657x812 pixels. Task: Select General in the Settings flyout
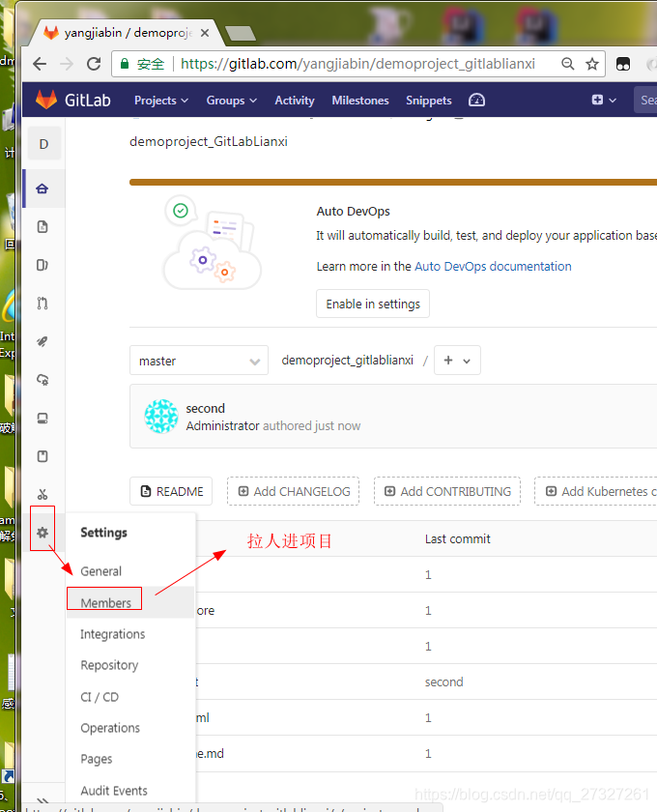[x=100, y=571]
